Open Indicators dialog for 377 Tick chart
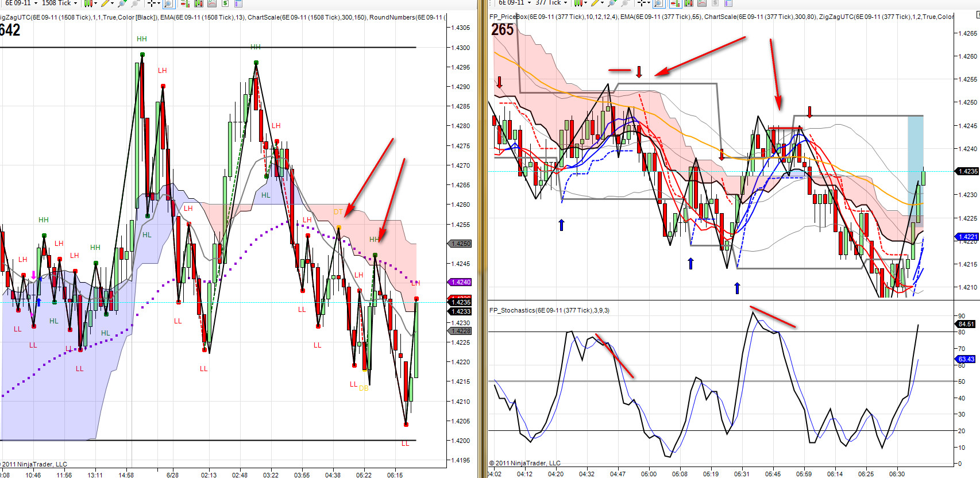The height and width of the screenshot is (478, 980). point(689,3)
